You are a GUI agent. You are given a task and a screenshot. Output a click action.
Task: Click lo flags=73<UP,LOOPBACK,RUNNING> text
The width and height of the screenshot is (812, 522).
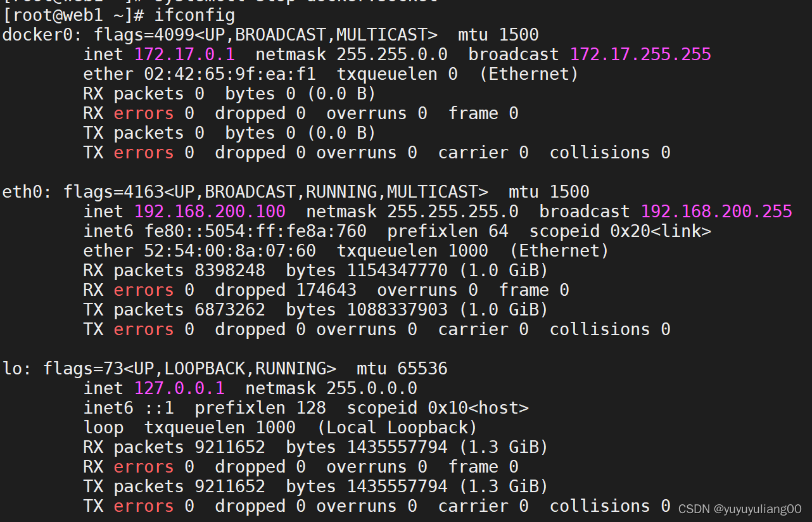tap(189, 368)
